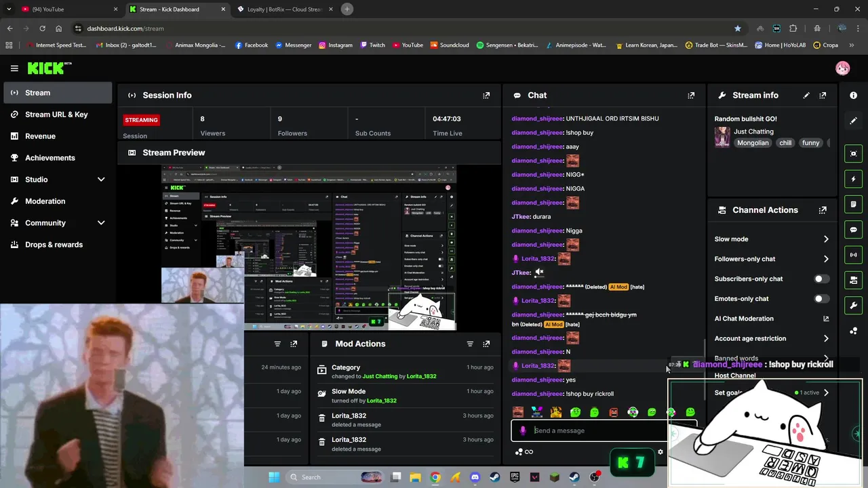Pop out the Mod Actions panel
Viewport: 868px width, 488px height.
(486, 344)
